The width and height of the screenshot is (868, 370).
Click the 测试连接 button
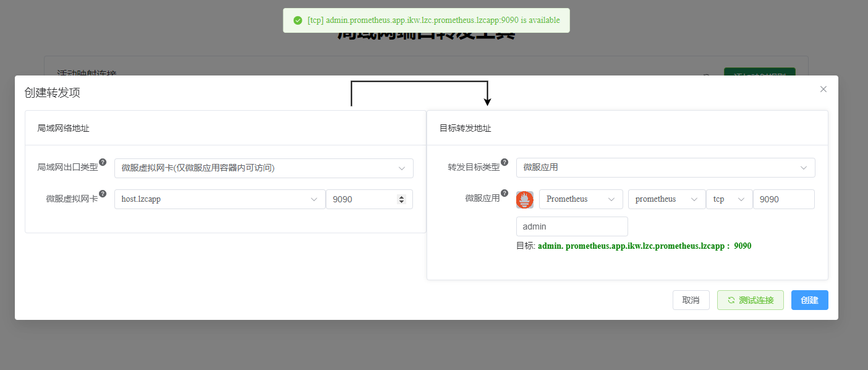[751, 300]
